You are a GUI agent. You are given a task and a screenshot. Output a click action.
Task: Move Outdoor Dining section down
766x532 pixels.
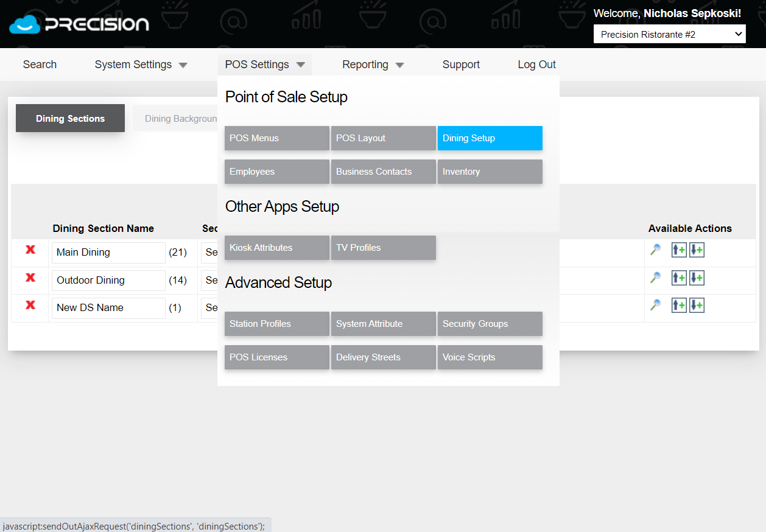click(697, 278)
